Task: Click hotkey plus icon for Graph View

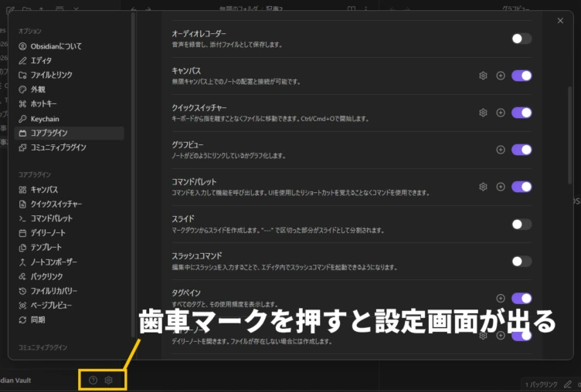Action: tap(501, 150)
